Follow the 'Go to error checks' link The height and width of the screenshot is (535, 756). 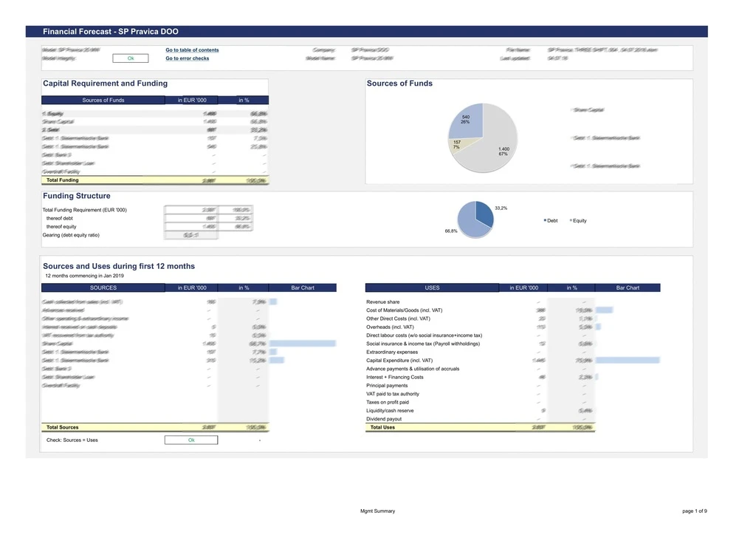[187, 58]
